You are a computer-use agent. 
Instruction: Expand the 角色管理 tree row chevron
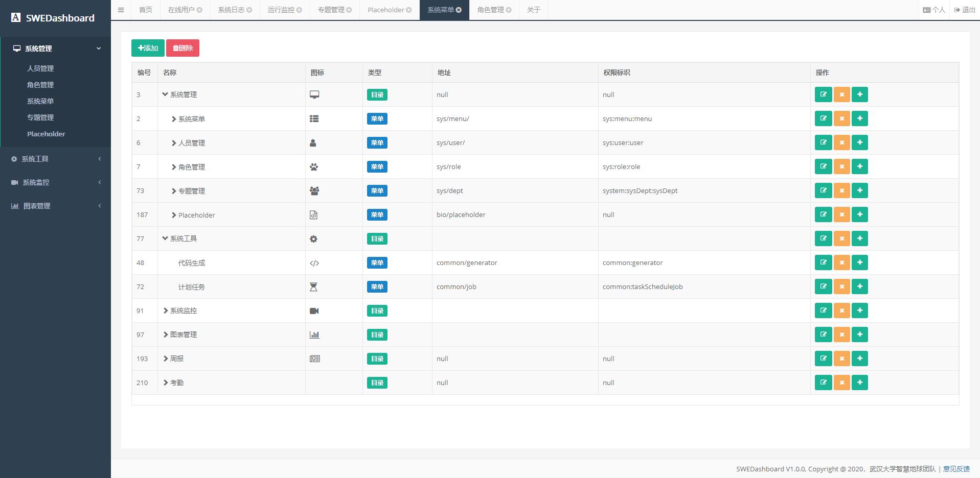pyautogui.click(x=174, y=167)
